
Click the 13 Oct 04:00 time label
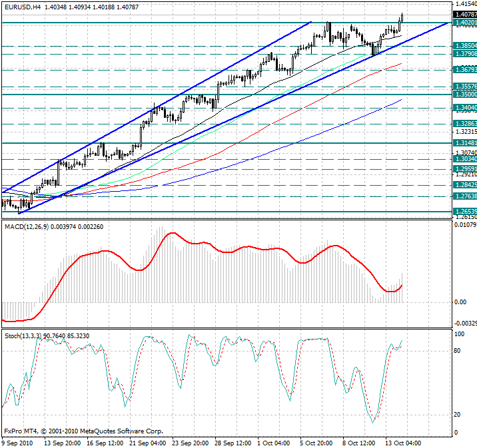click(x=403, y=443)
